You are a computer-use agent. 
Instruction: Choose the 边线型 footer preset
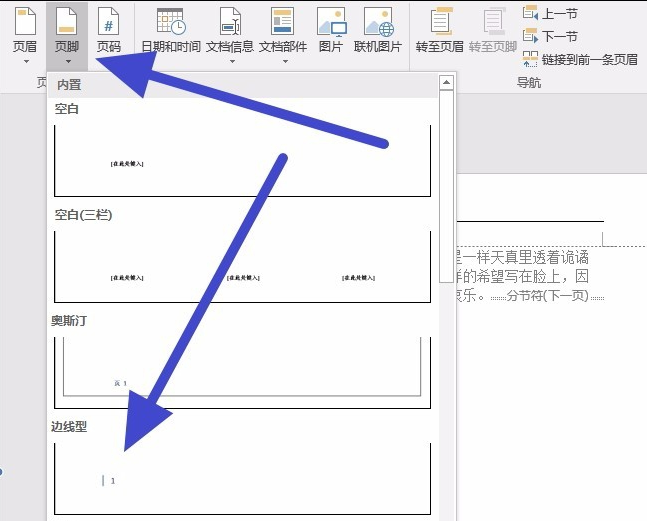tap(243, 479)
